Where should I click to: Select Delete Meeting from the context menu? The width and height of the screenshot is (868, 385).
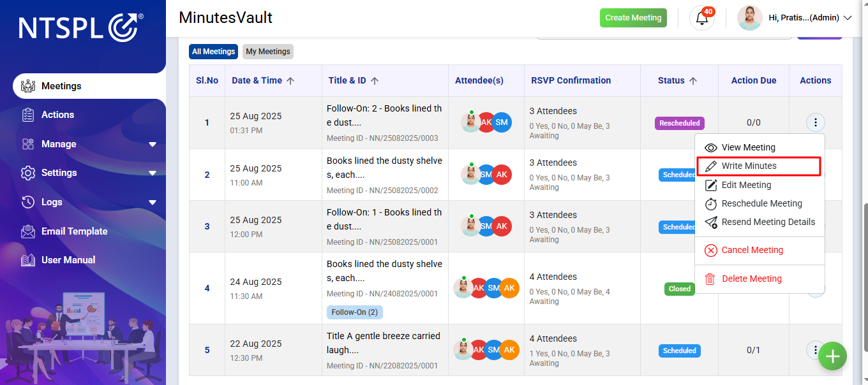tap(759, 279)
